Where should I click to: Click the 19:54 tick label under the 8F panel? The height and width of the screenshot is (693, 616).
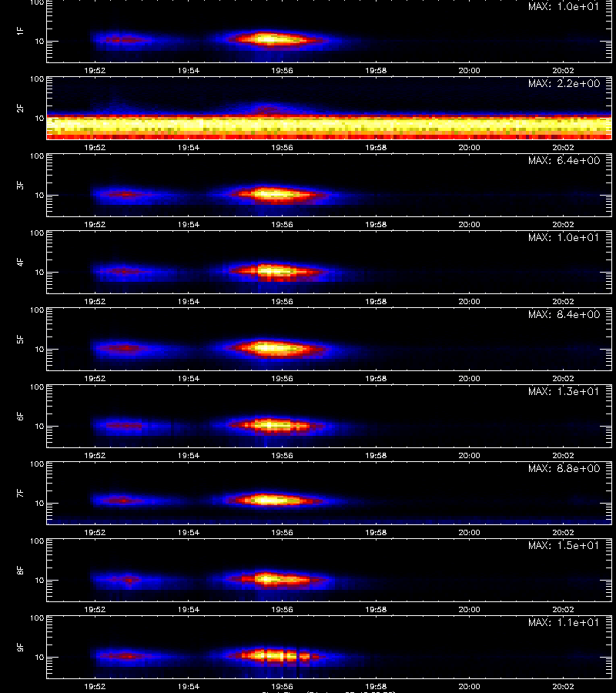point(189,610)
